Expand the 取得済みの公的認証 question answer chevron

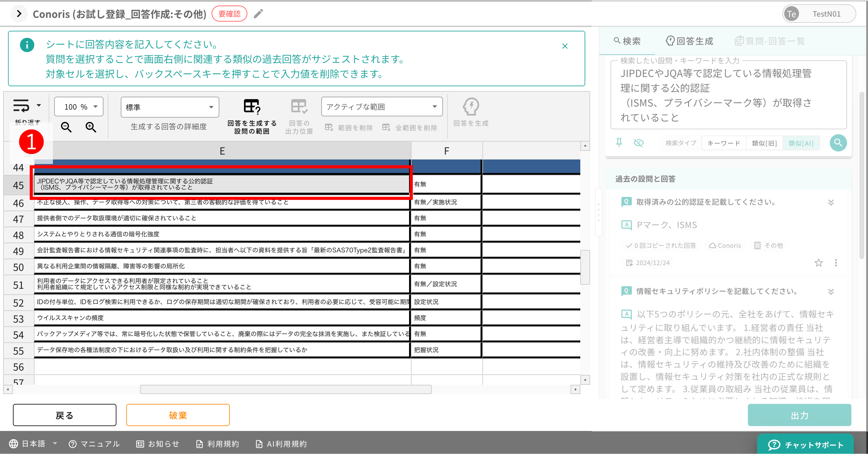(x=831, y=202)
